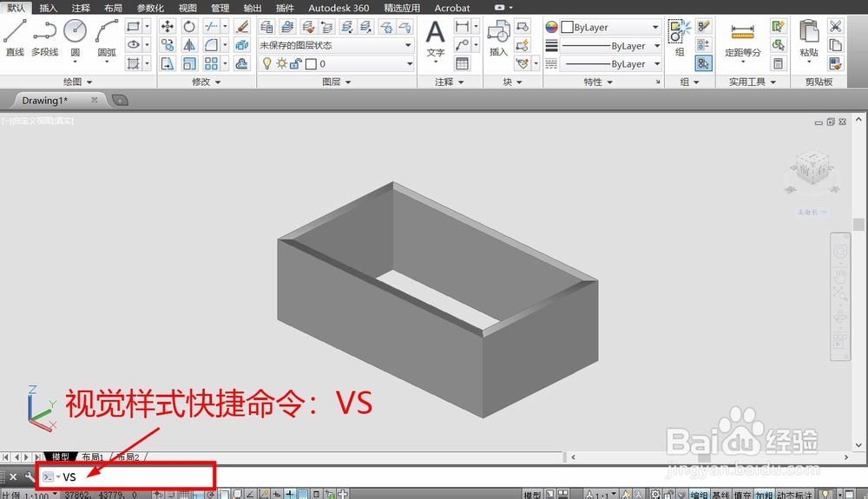868x499 pixels.
Task: Activate the Rotate tool
Action: (x=189, y=26)
